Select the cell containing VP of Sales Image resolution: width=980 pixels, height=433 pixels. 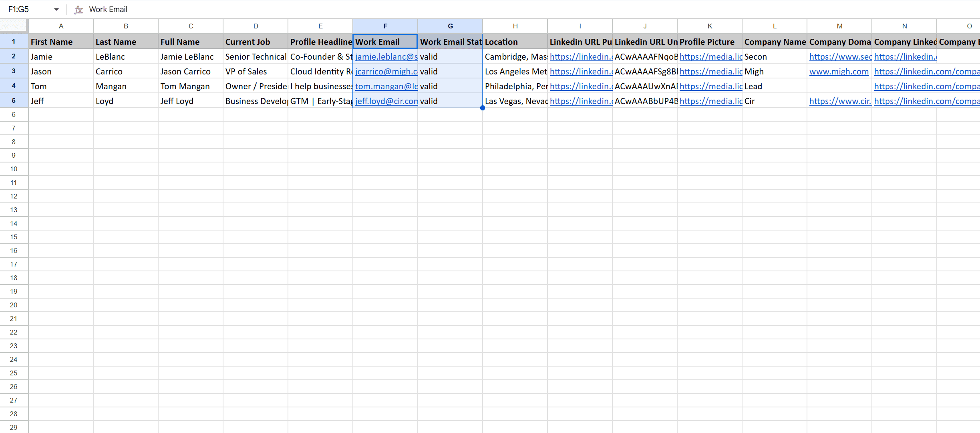pos(256,71)
